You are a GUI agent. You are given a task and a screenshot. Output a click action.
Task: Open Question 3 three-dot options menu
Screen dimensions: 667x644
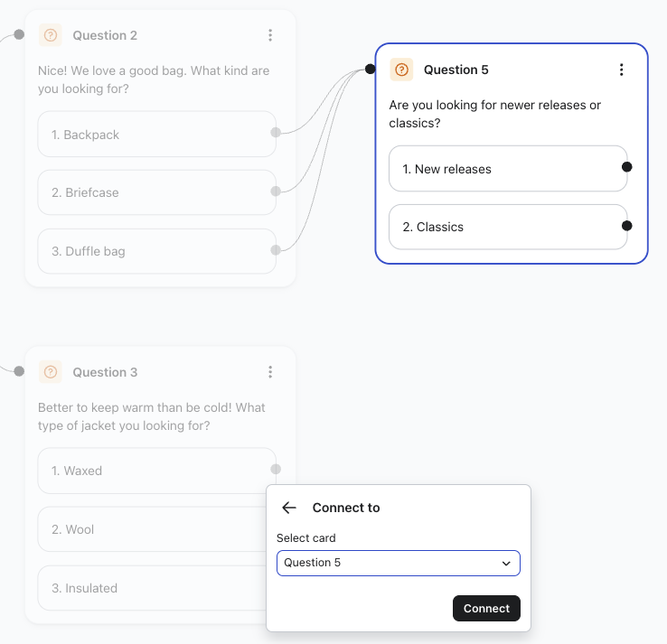point(270,372)
